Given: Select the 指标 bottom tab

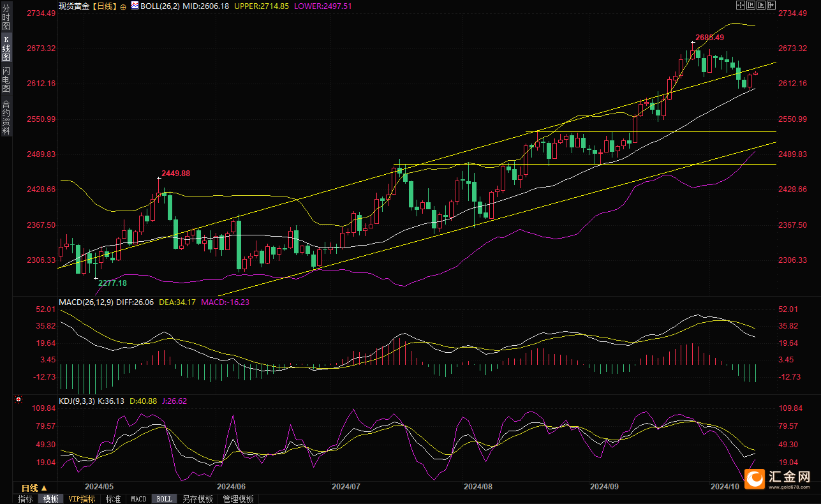Looking at the screenshot, I should (x=26, y=499).
